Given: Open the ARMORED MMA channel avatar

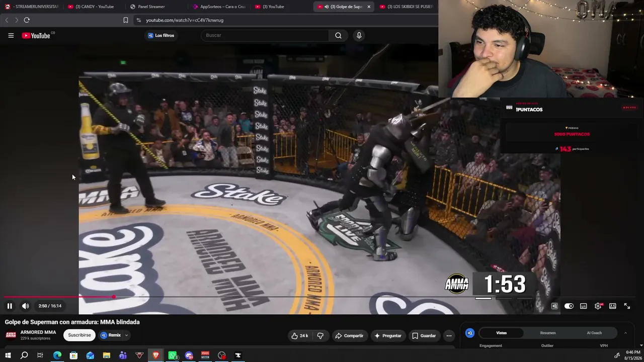Looking at the screenshot, I should pyautogui.click(x=11, y=335).
